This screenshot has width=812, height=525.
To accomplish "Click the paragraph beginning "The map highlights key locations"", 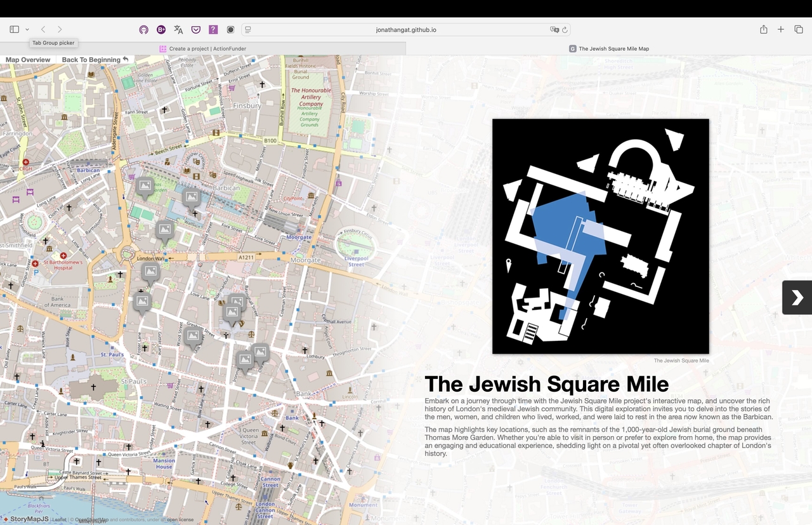I will [598, 442].
